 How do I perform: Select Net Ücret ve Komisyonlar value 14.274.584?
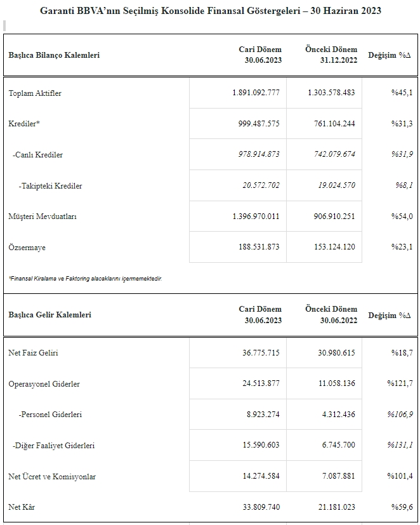(261, 476)
